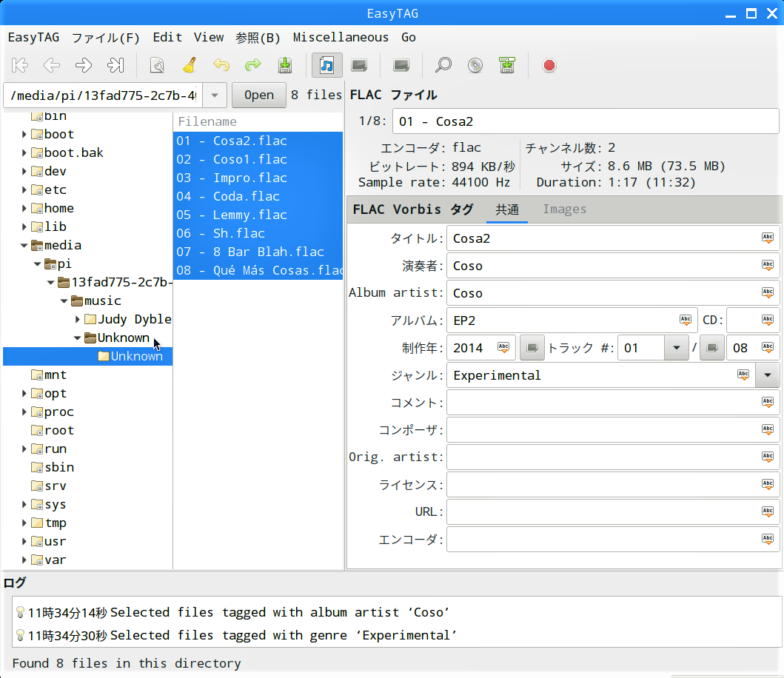Click the CD database lookup icon

(475, 65)
